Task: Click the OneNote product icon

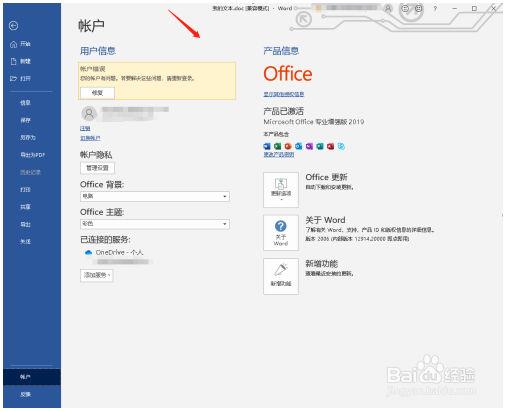Action: (309, 146)
